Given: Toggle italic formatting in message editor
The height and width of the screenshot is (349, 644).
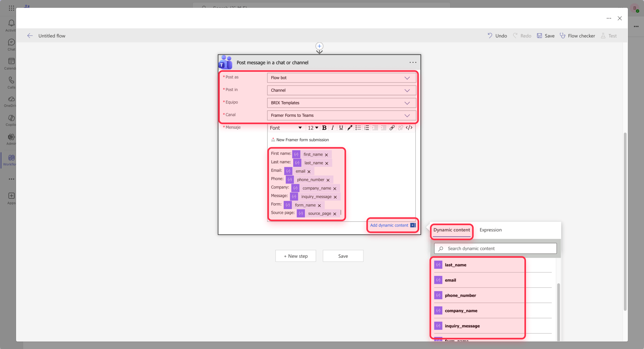Looking at the screenshot, I should [332, 128].
